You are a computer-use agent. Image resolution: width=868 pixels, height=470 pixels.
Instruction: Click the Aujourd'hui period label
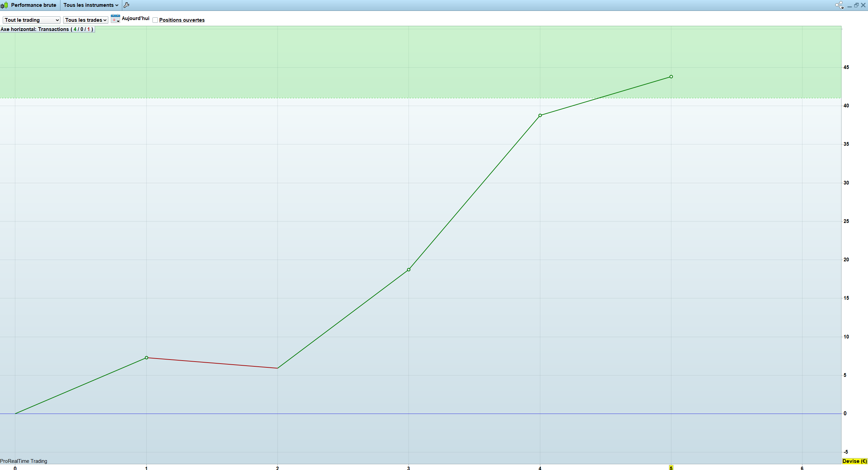click(x=135, y=18)
